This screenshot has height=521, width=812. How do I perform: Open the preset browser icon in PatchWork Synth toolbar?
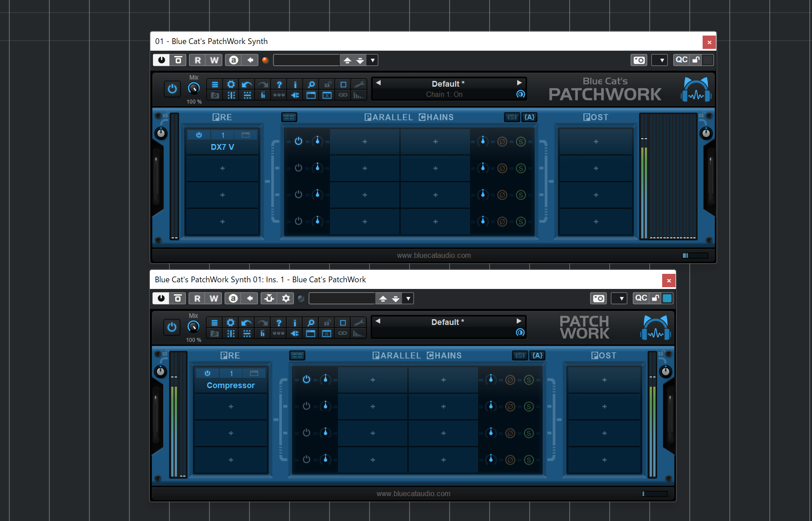click(x=215, y=95)
